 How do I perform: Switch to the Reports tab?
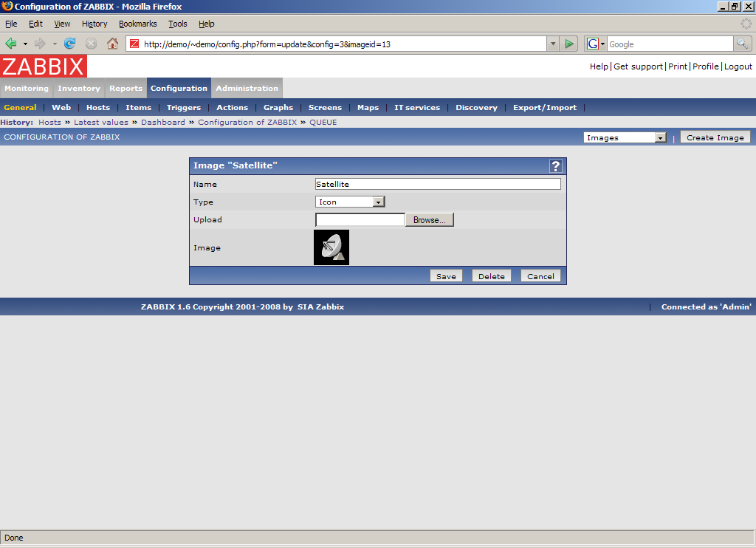[126, 89]
